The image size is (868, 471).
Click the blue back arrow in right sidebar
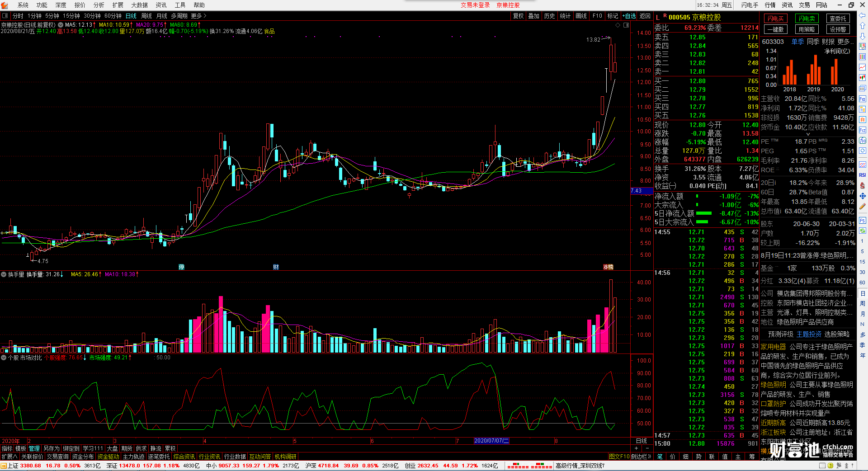point(863,15)
